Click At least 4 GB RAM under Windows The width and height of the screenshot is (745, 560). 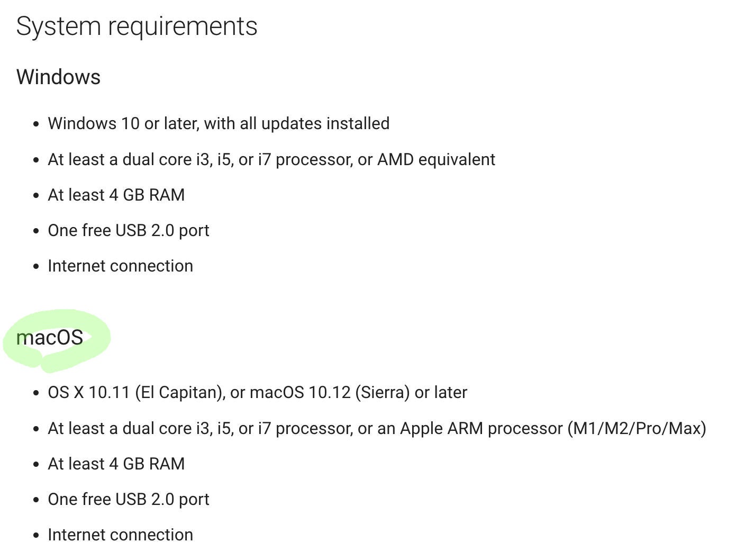tap(116, 195)
